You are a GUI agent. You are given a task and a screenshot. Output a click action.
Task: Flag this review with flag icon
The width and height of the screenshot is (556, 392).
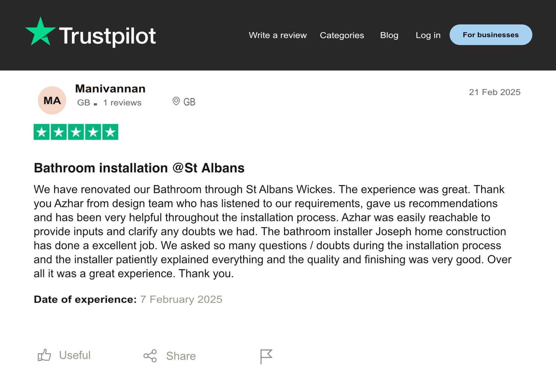(x=266, y=356)
